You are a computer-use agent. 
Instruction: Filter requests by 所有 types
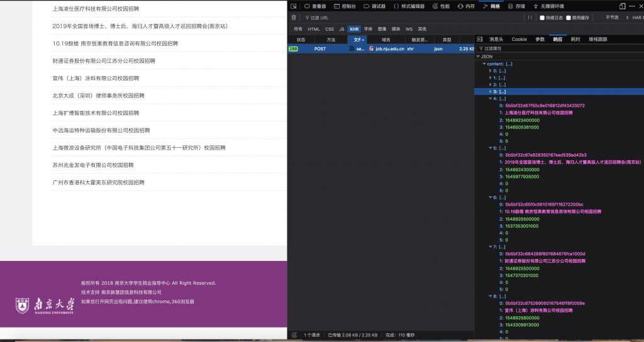pos(298,29)
